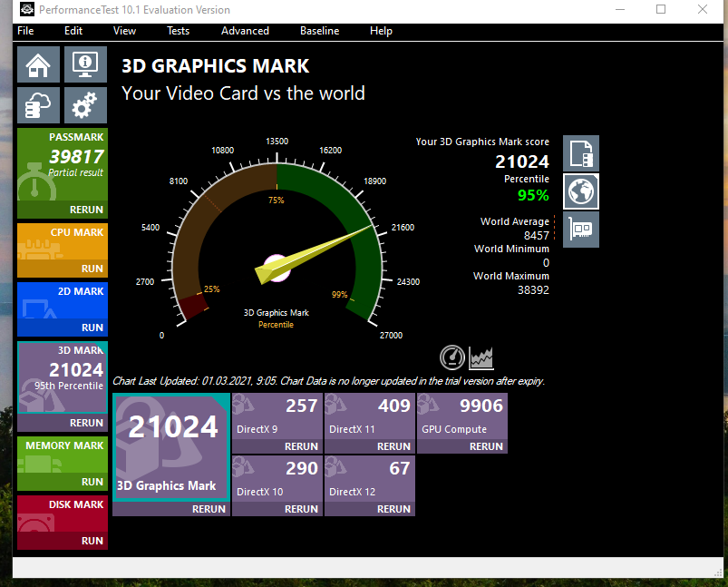The height and width of the screenshot is (587, 728).
Task: Rerun the DirectX 10 test
Action: coord(277,509)
